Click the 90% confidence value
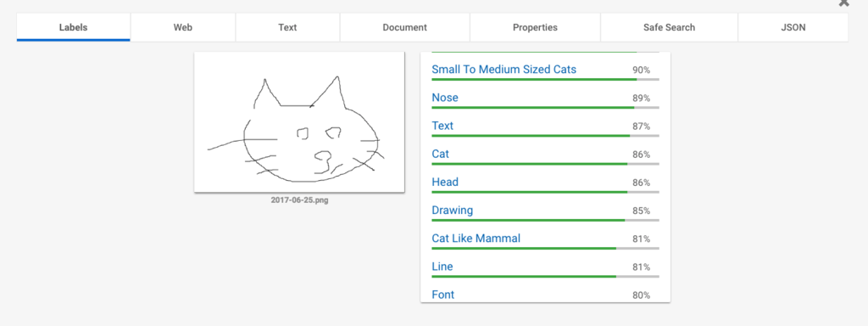 pyautogui.click(x=641, y=70)
